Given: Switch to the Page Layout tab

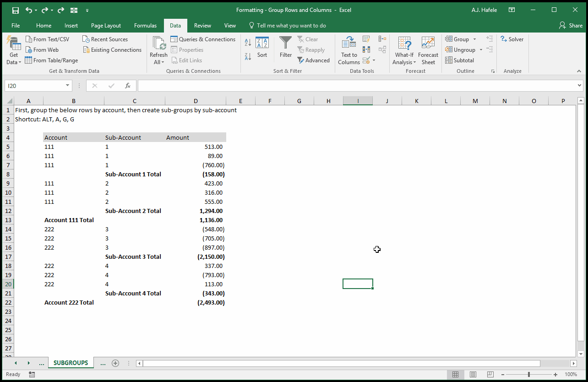Looking at the screenshot, I should (106, 26).
